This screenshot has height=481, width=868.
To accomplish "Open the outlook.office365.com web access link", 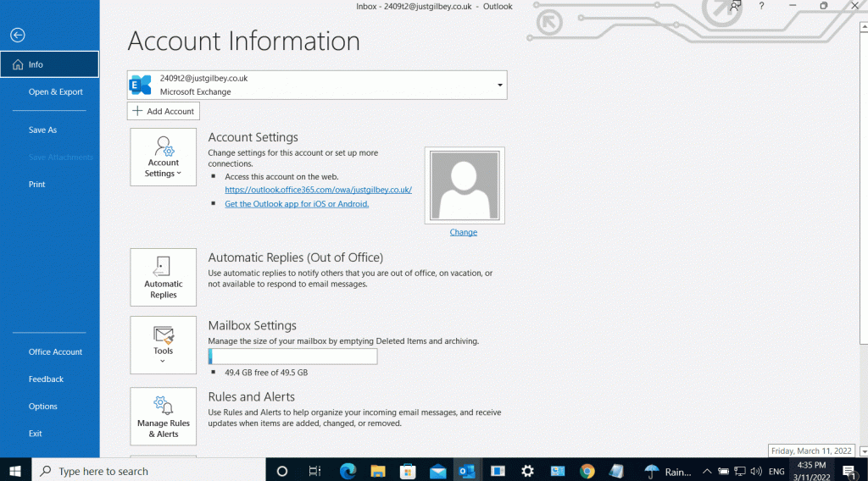I will tap(319, 190).
